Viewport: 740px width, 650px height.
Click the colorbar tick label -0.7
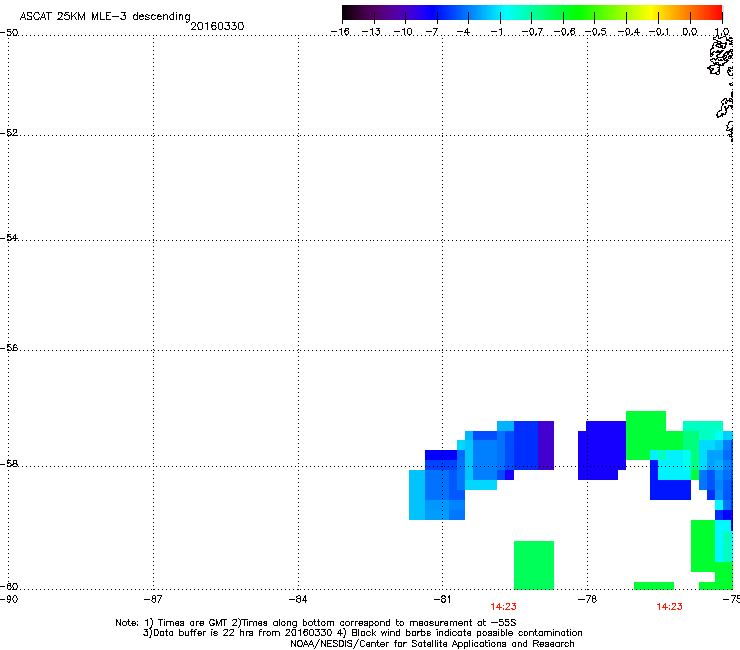(532, 32)
